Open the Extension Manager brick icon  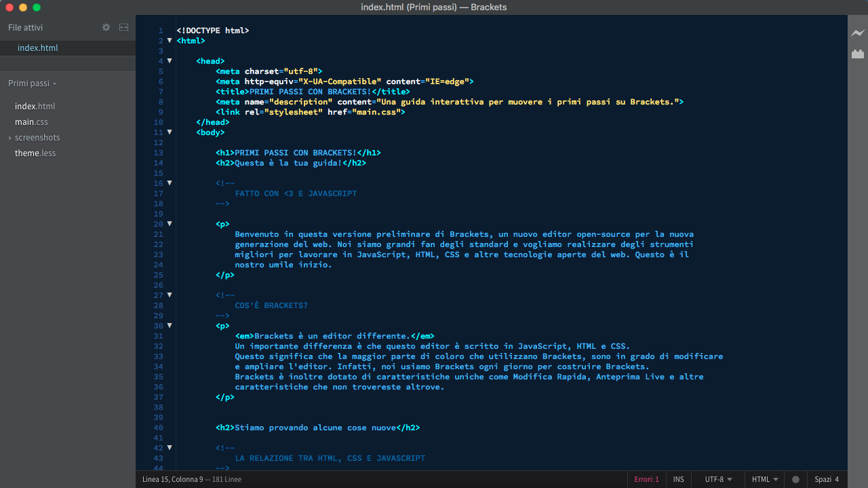[x=858, y=54]
